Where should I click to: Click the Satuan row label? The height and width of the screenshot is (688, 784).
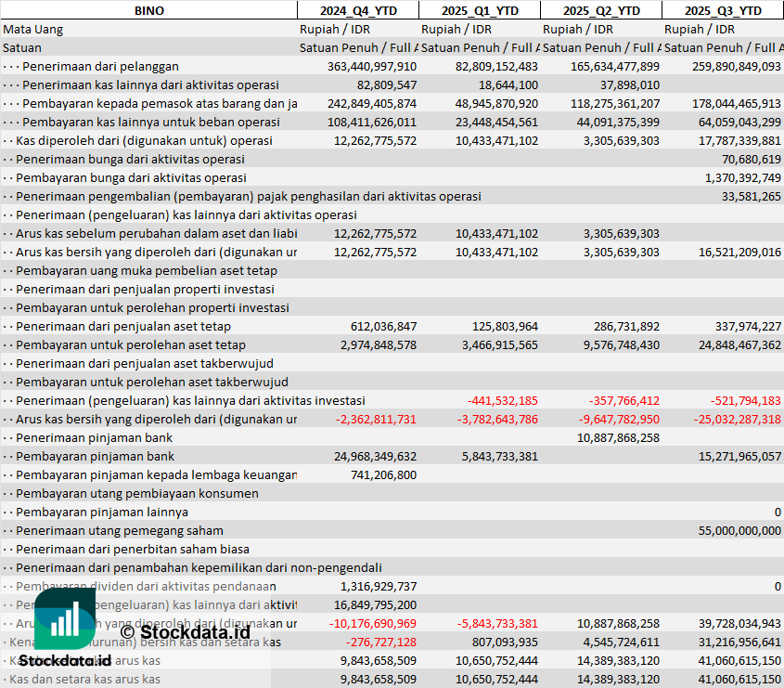pos(22,47)
